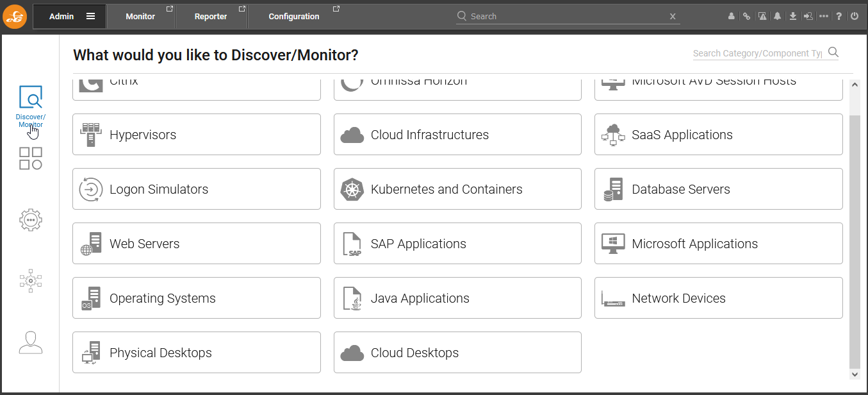Click the scrollbar up arrow

pyautogui.click(x=855, y=85)
